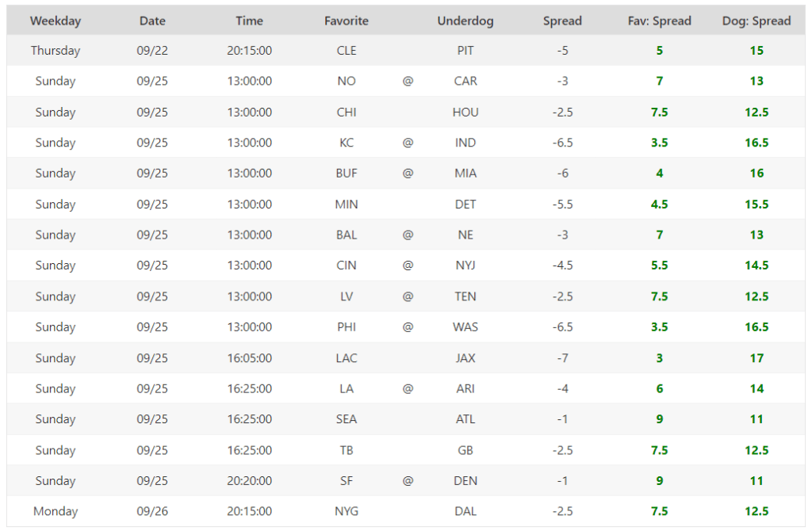Click the 16:05:00 time cell

[x=249, y=357]
